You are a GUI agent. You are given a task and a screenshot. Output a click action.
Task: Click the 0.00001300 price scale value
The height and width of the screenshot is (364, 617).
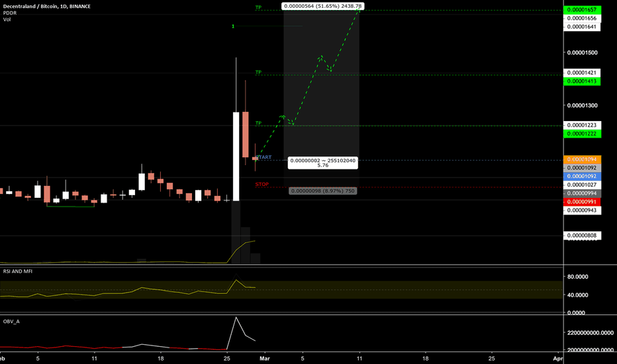click(x=582, y=105)
